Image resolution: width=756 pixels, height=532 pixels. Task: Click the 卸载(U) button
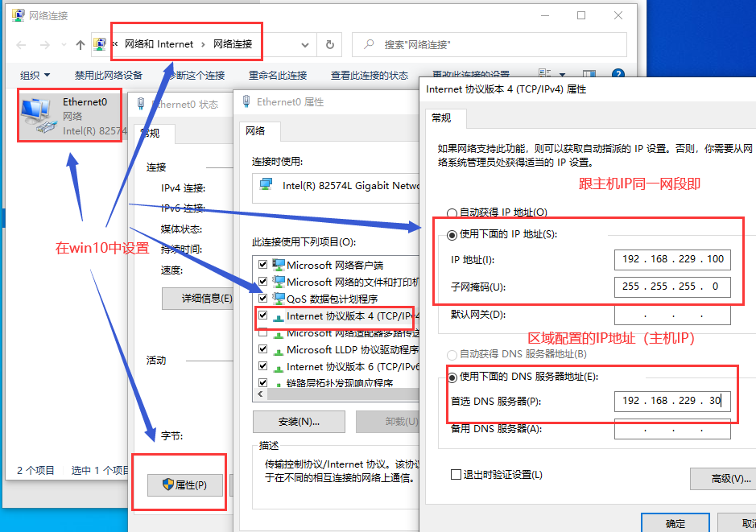tap(388, 422)
